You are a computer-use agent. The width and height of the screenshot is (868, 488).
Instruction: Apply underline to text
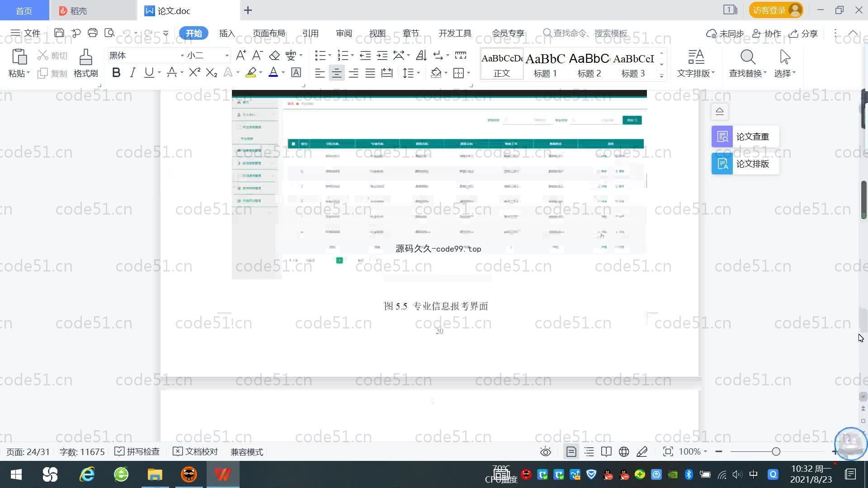(149, 73)
